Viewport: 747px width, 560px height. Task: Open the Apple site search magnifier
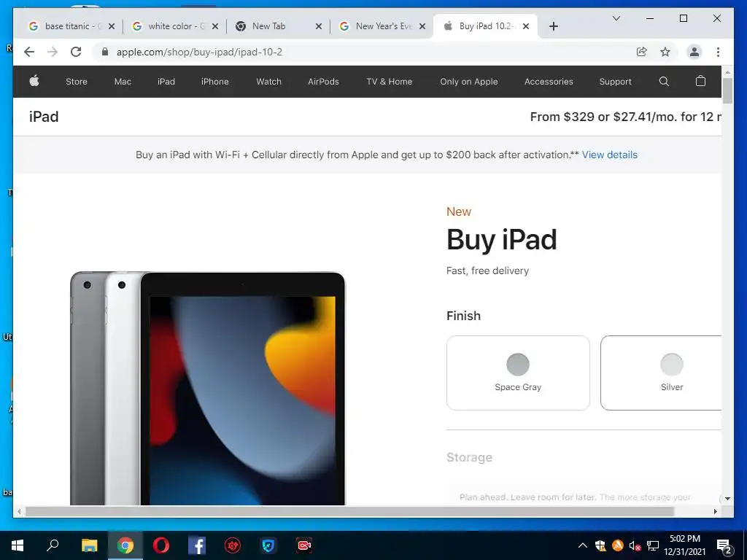coord(664,82)
